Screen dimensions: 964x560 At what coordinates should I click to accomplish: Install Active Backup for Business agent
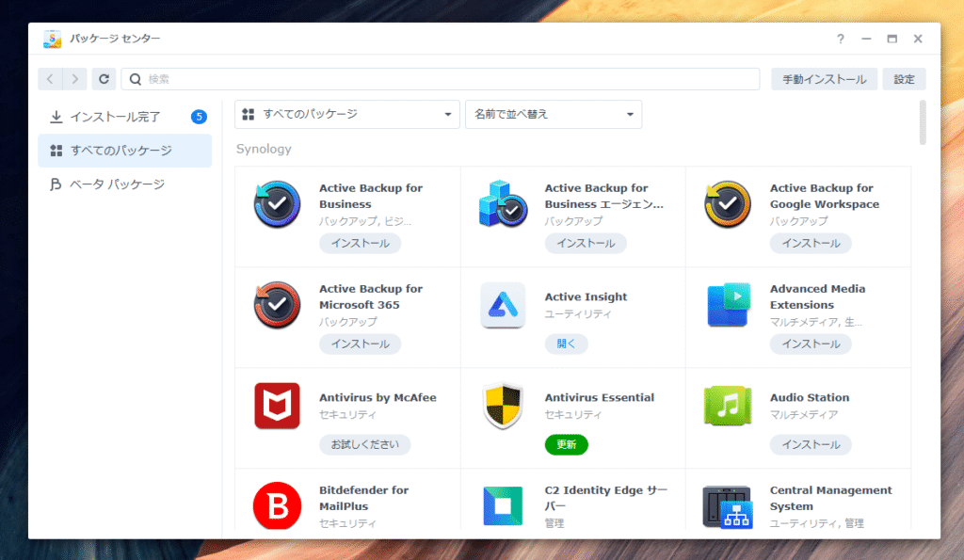(586, 244)
